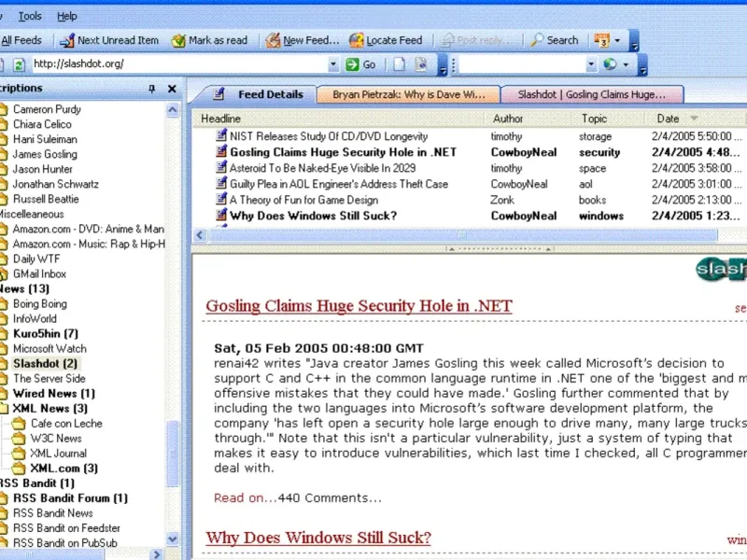Screen dimensions: 747x560
Task: Click the page preview icon next to Go
Action: 421,64
